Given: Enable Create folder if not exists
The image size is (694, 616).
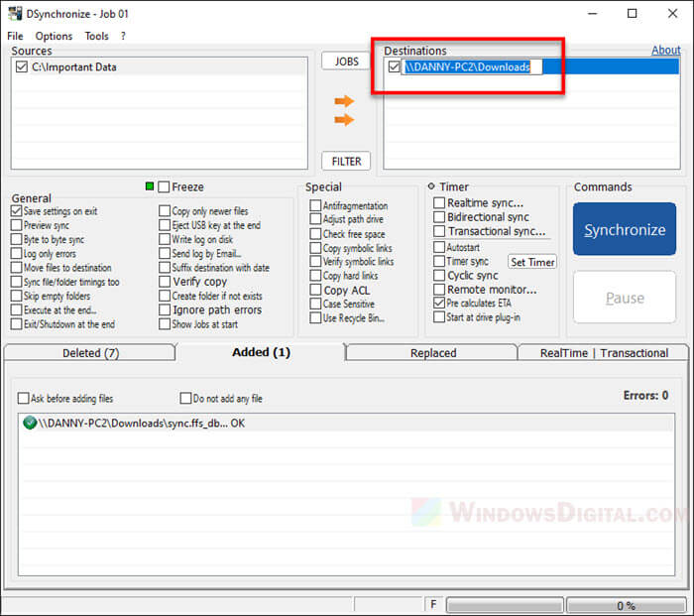Looking at the screenshot, I should tap(165, 296).
